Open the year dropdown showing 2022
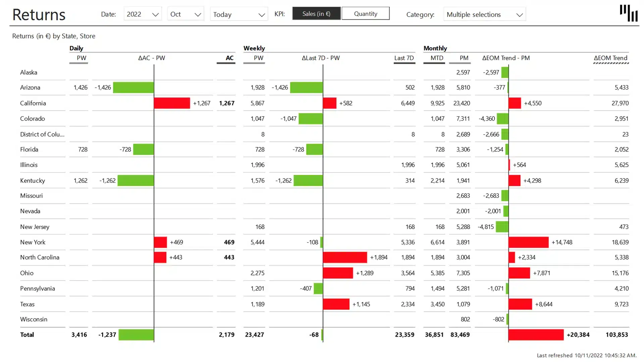The height and width of the screenshot is (362, 644). [143, 14]
